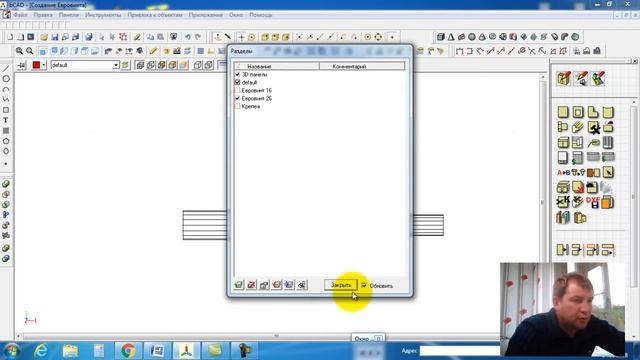Open the Windows Start menu
The width and height of the screenshot is (640, 360).
(x=11, y=351)
